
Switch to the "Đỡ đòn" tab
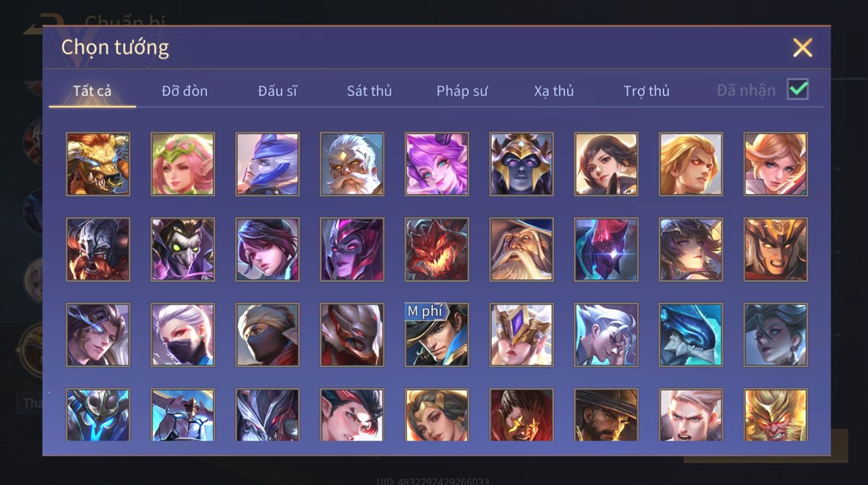pos(184,91)
